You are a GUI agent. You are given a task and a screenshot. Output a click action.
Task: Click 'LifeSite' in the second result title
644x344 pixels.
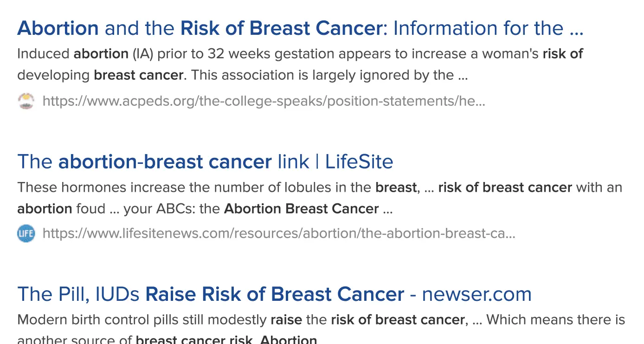(x=359, y=162)
